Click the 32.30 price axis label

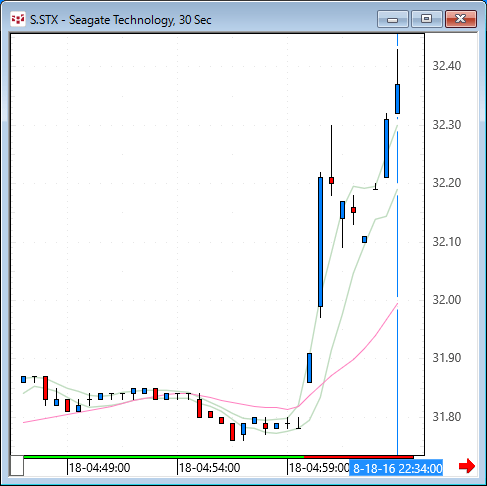pos(447,125)
